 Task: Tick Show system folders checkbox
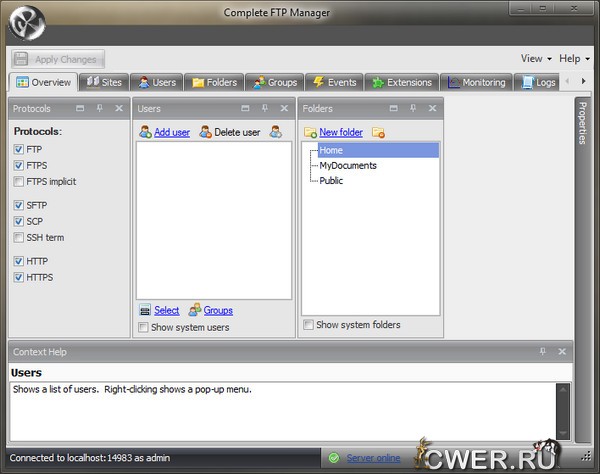309,325
